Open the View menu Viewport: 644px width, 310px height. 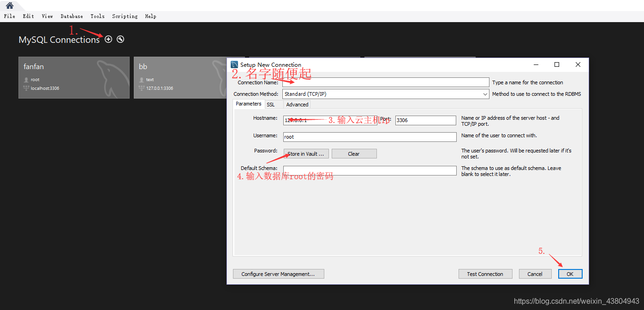tap(48, 16)
